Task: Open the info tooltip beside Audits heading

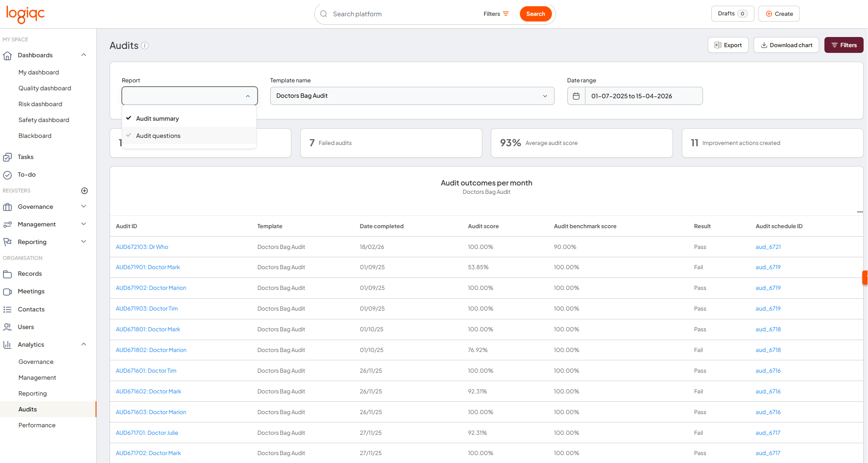Action: pos(145,45)
